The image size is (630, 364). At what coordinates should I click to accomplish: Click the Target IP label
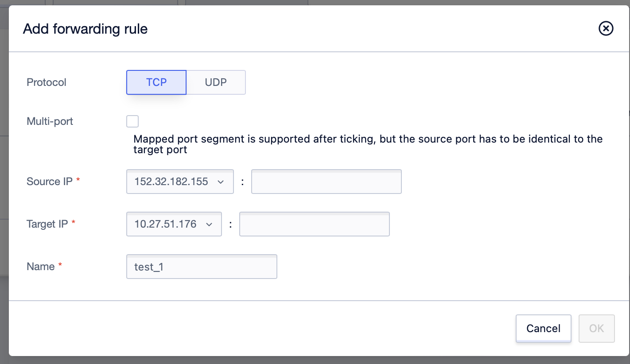pos(47,224)
